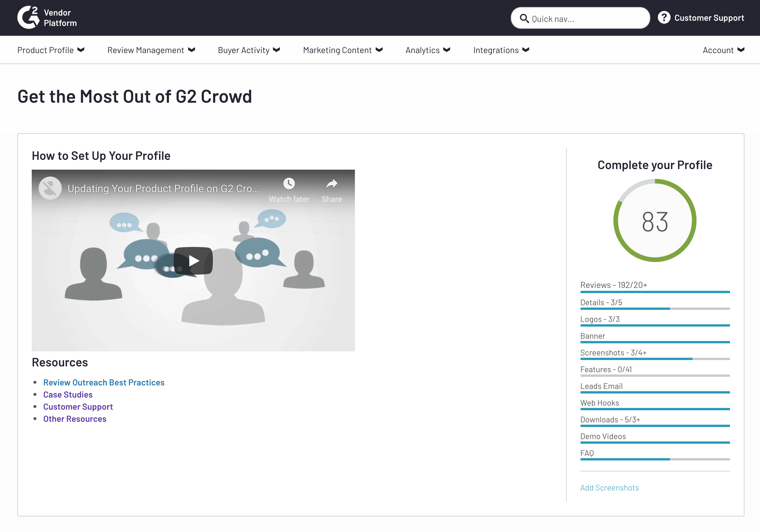Click the Case Studies resource link
The image size is (760, 532).
(68, 394)
